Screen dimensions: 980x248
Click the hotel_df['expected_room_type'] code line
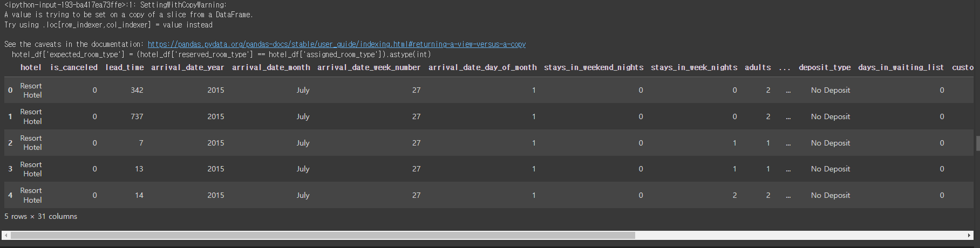click(221, 54)
